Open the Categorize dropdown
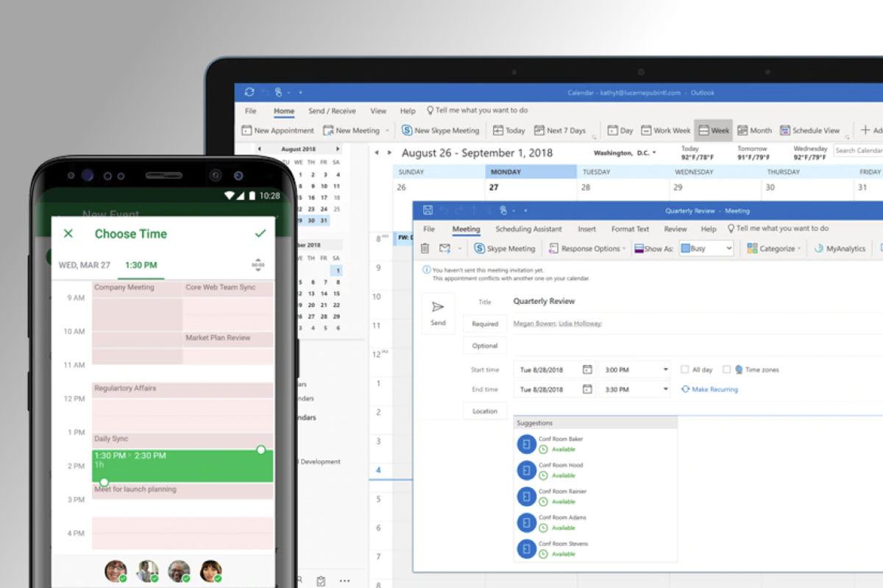Image resolution: width=883 pixels, height=588 pixels. (x=773, y=249)
